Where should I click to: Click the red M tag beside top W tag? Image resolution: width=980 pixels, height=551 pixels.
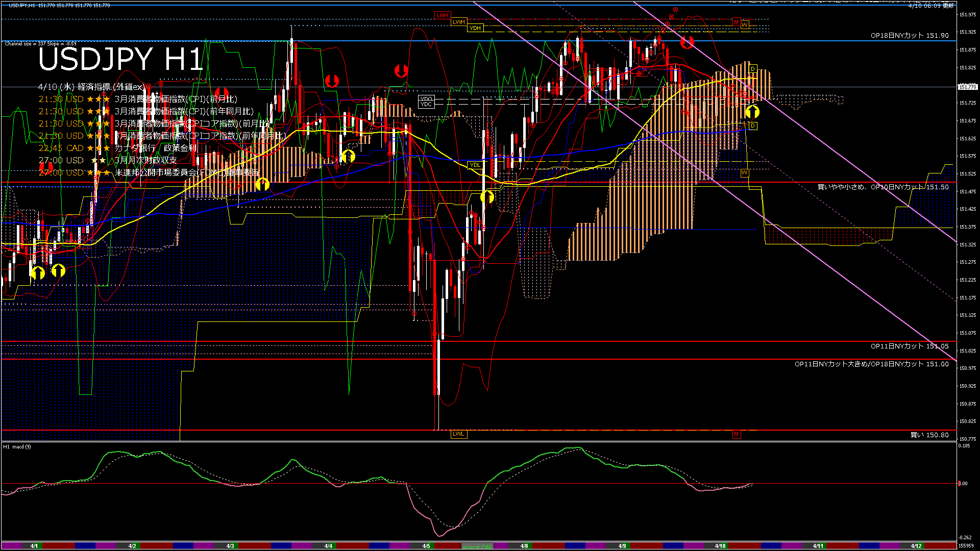pos(736,22)
